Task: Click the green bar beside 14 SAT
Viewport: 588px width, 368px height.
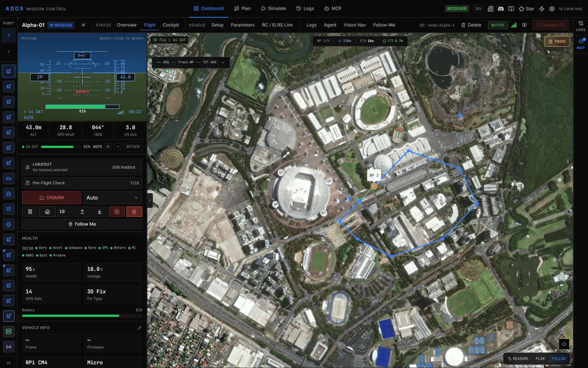Action: [61, 147]
